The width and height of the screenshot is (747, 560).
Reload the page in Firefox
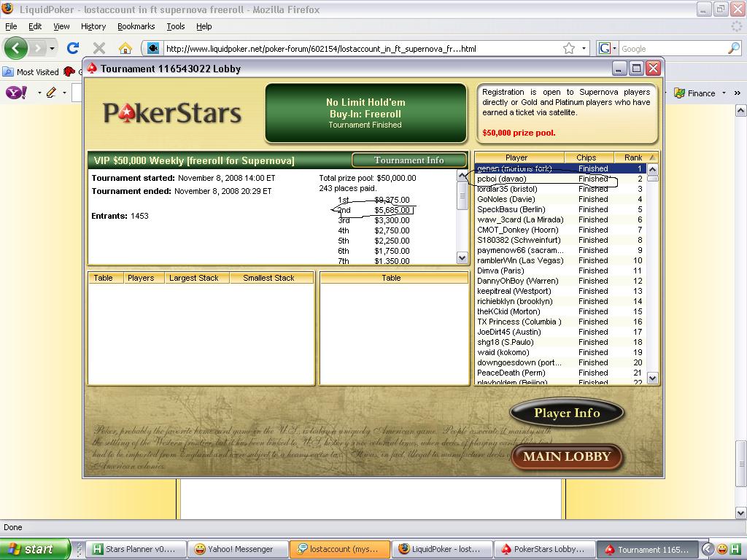click(73, 48)
